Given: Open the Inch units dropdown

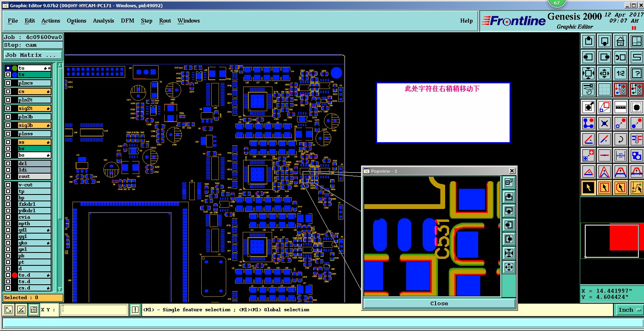Looking at the screenshot, I should (629, 310).
